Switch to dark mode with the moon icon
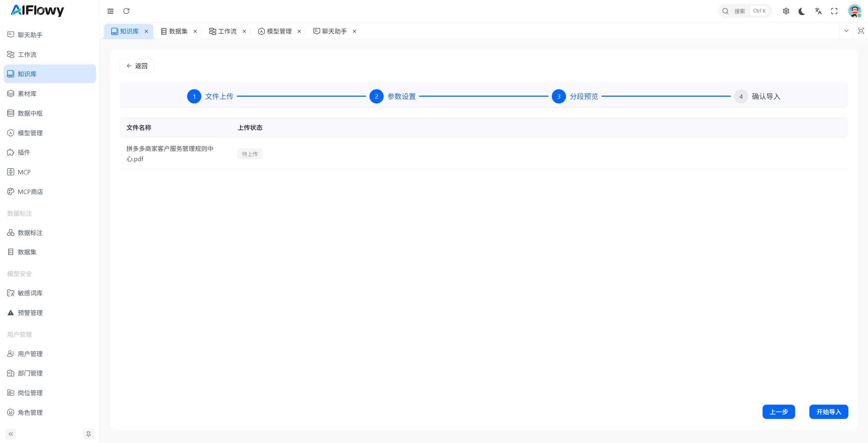Image resolution: width=868 pixels, height=443 pixels. point(802,11)
